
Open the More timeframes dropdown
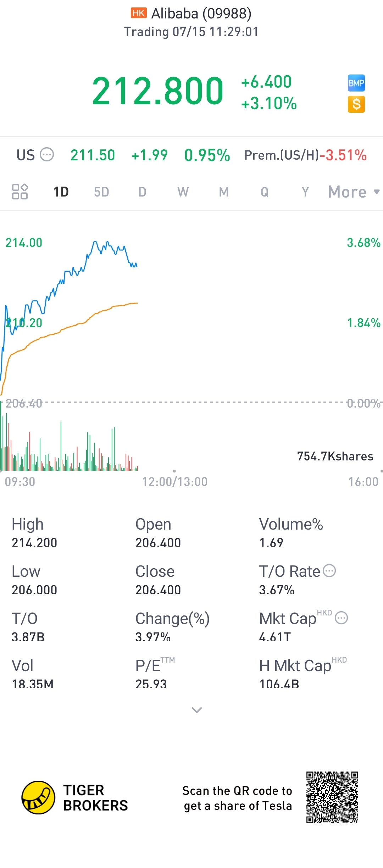click(353, 192)
